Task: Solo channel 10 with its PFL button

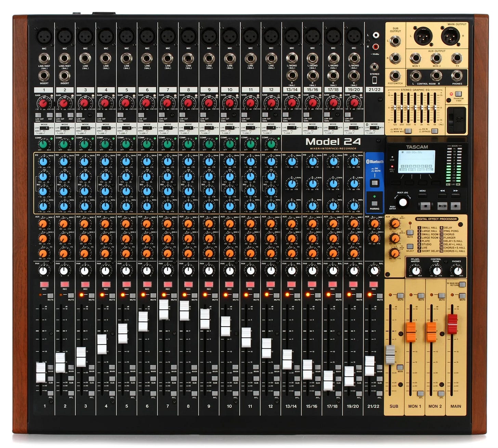Action: pos(235,394)
